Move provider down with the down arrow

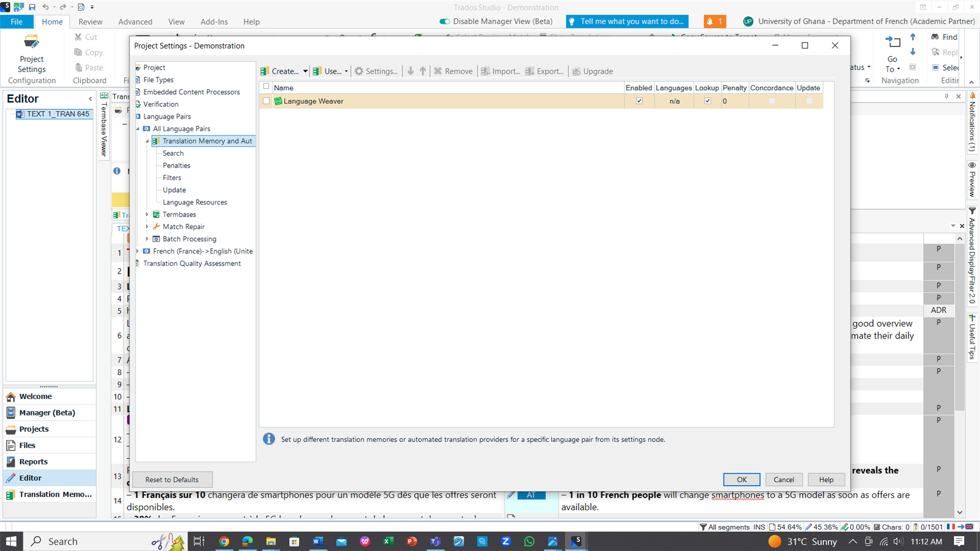click(x=411, y=71)
